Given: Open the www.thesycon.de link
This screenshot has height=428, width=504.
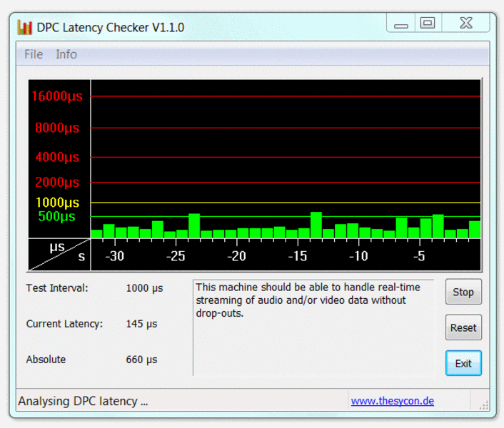Looking at the screenshot, I should [392, 401].
